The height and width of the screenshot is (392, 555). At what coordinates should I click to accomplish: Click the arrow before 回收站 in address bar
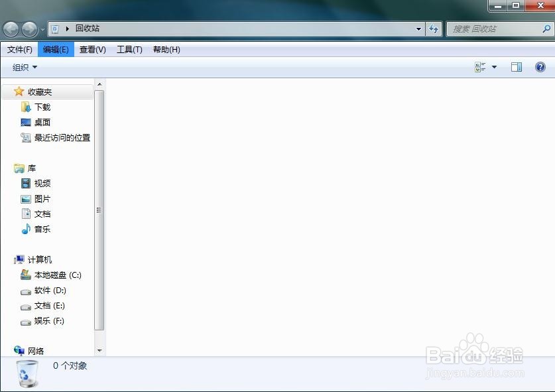(x=67, y=29)
